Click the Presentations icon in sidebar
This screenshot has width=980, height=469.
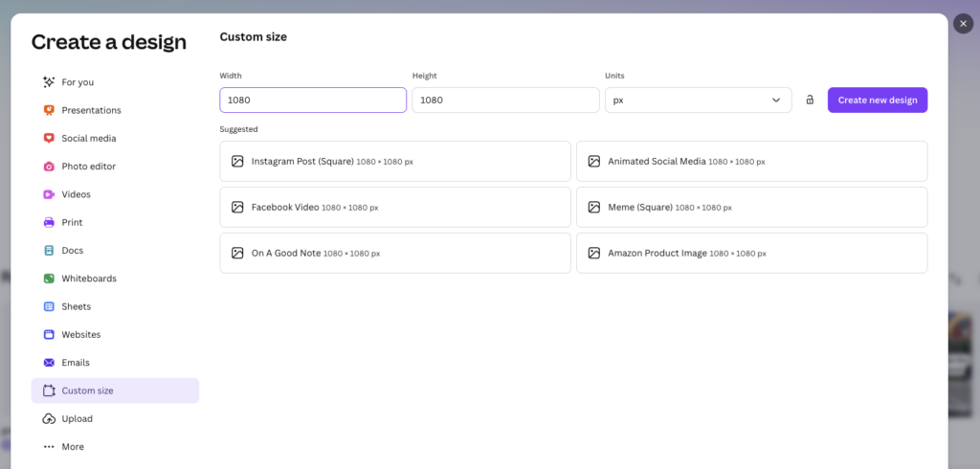(49, 110)
